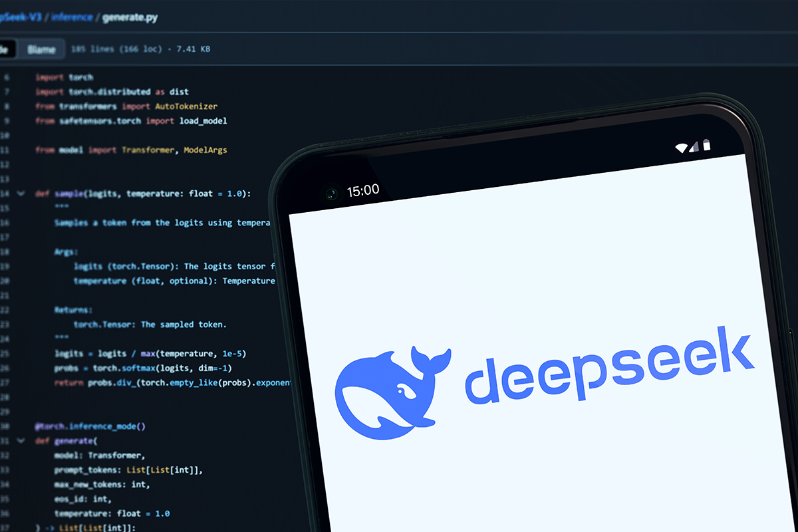Screen dimensions: 798x532
Task: Click the file info showing 7.41 KB
Action: click(x=140, y=49)
